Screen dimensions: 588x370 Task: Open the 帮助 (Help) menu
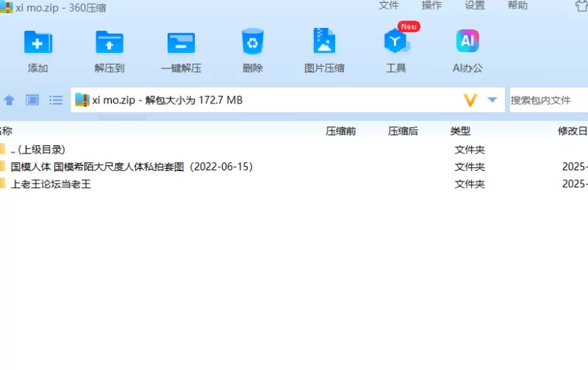click(x=517, y=6)
